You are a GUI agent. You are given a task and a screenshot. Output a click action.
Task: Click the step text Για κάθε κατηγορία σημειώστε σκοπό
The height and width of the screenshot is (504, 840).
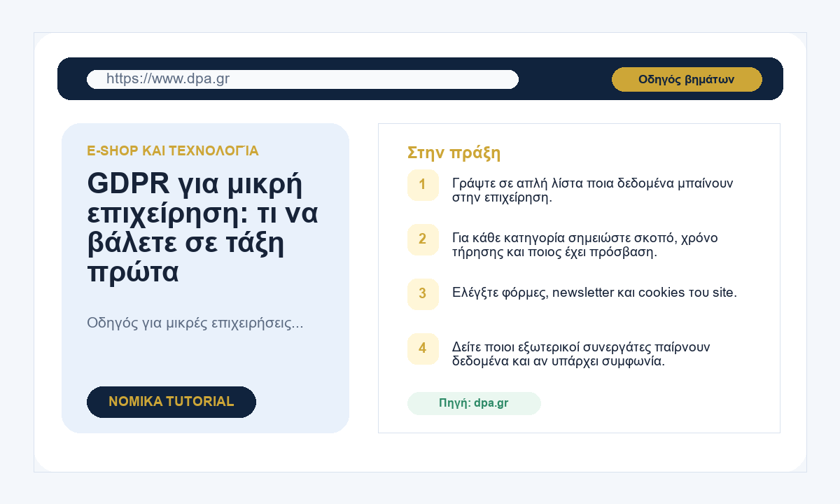click(585, 245)
